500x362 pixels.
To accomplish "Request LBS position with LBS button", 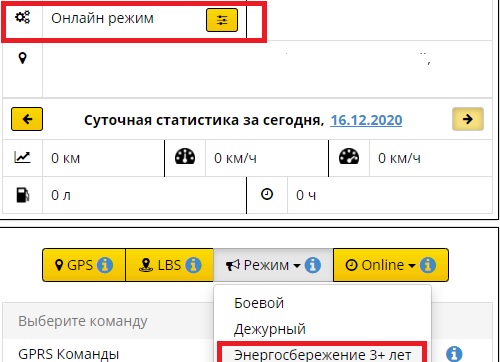I will pos(169,265).
